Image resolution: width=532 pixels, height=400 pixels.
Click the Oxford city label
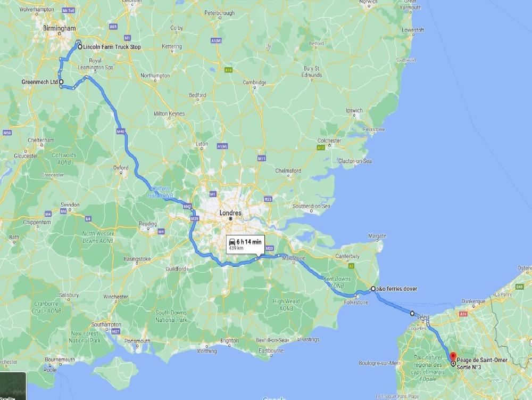pos(121,167)
